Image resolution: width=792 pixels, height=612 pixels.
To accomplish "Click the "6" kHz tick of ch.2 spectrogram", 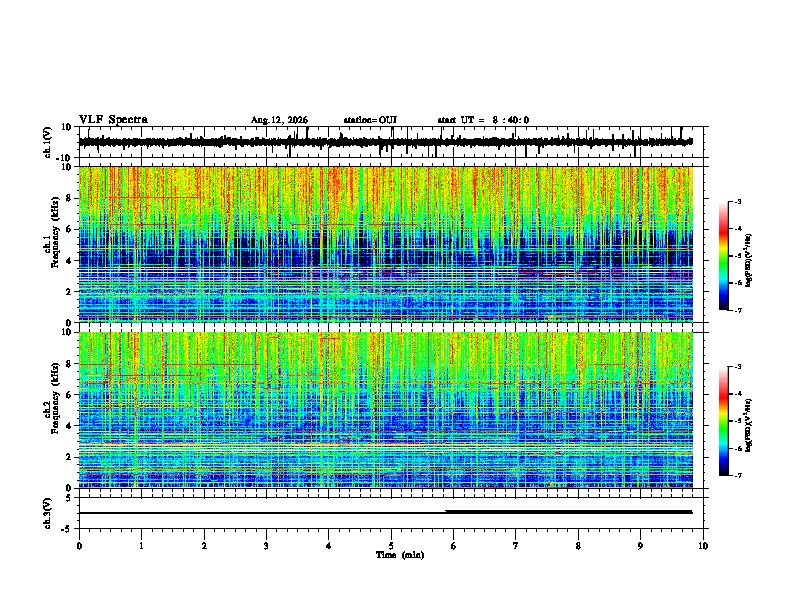I will (x=69, y=395).
